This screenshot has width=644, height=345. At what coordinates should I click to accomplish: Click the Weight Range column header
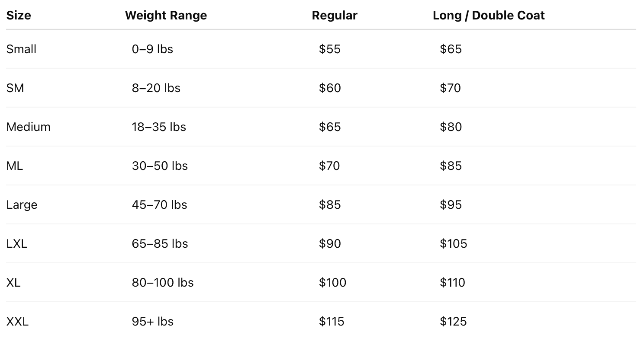pos(166,16)
